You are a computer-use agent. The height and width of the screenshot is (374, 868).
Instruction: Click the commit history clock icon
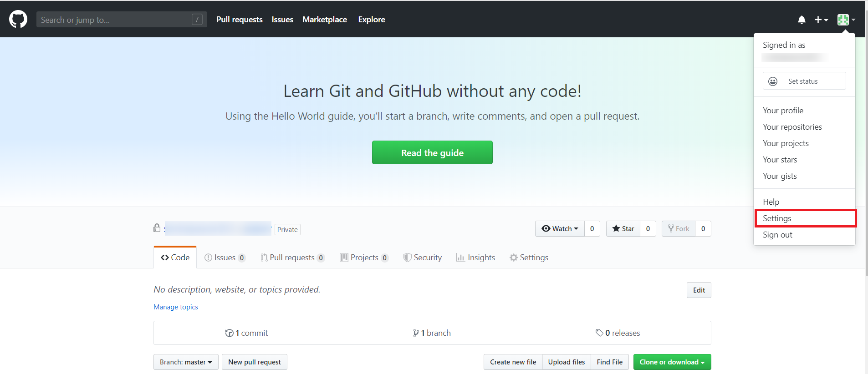coord(229,333)
